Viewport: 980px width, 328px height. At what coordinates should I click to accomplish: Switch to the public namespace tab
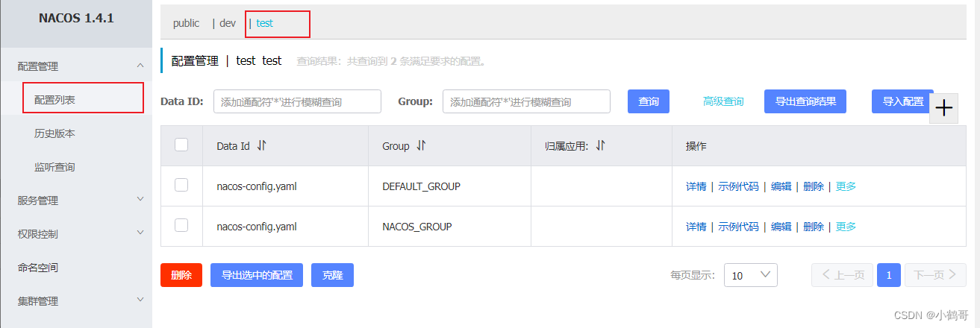tap(186, 23)
